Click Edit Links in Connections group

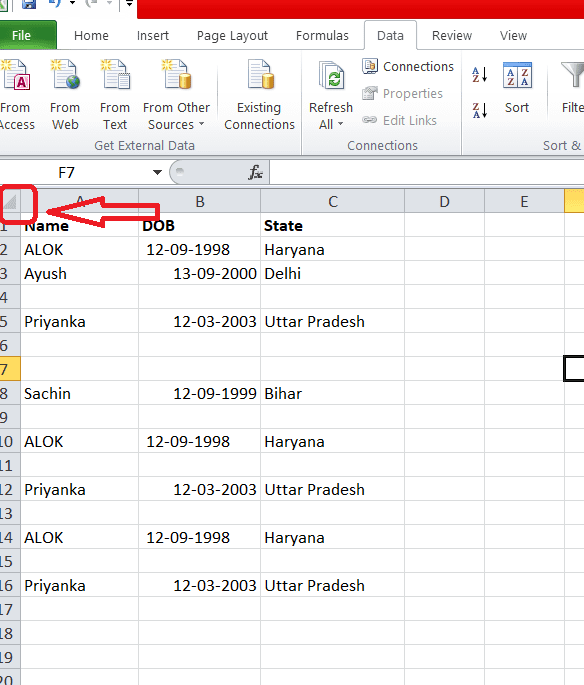point(399,120)
